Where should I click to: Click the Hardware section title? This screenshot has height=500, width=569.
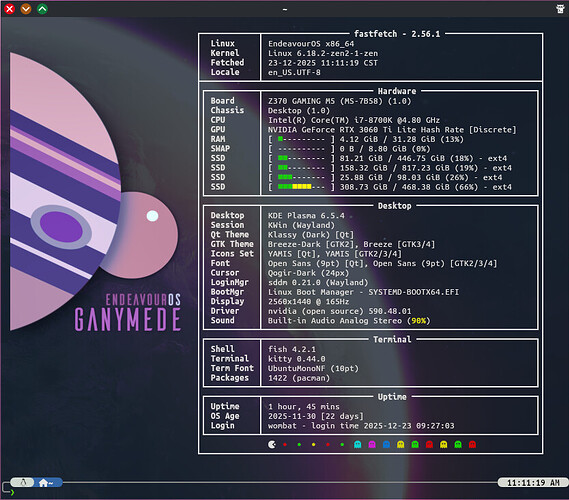(x=397, y=91)
